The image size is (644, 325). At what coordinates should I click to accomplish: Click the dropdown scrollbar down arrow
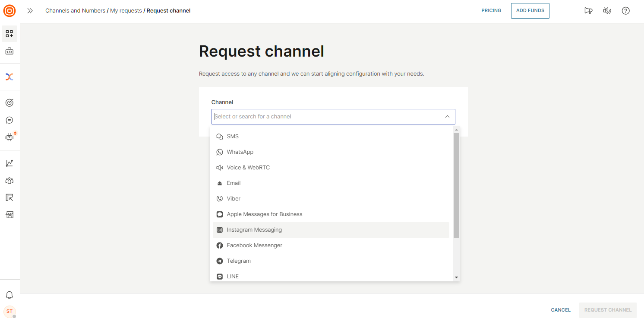pyautogui.click(x=456, y=277)
